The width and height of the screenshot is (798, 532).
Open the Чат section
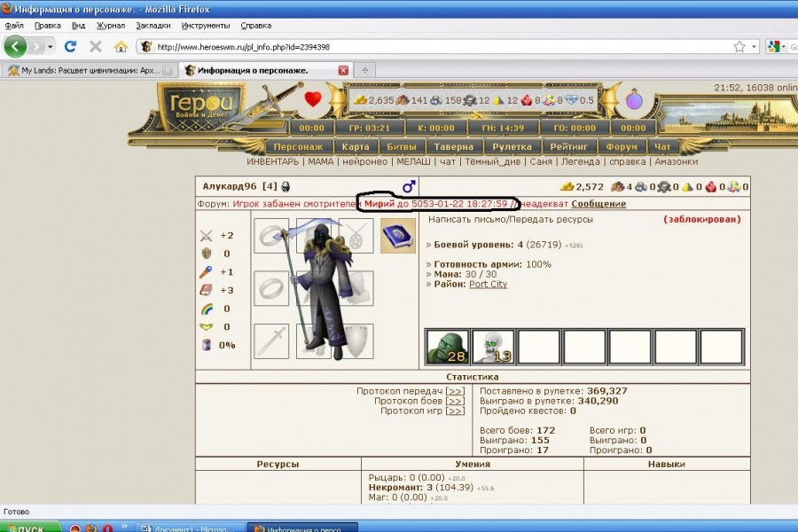point(662,146)
